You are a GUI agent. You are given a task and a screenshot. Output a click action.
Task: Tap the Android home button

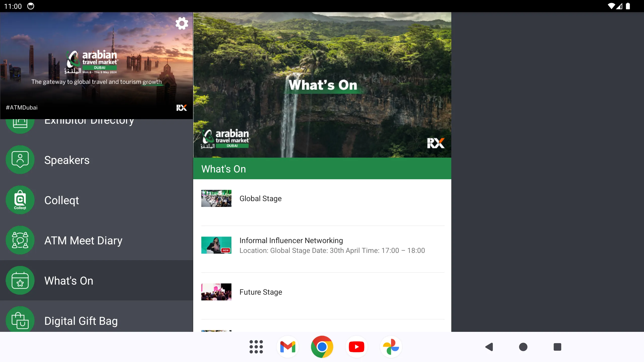click(x=523, y=347)
